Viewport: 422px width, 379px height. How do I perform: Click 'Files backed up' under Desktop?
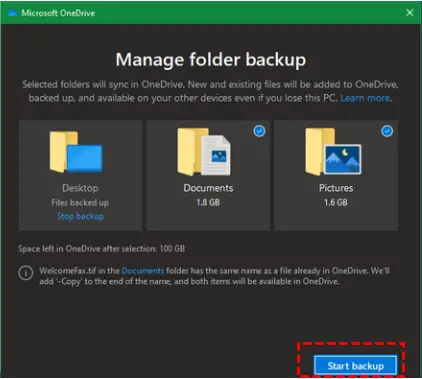(x=80, y=203)
